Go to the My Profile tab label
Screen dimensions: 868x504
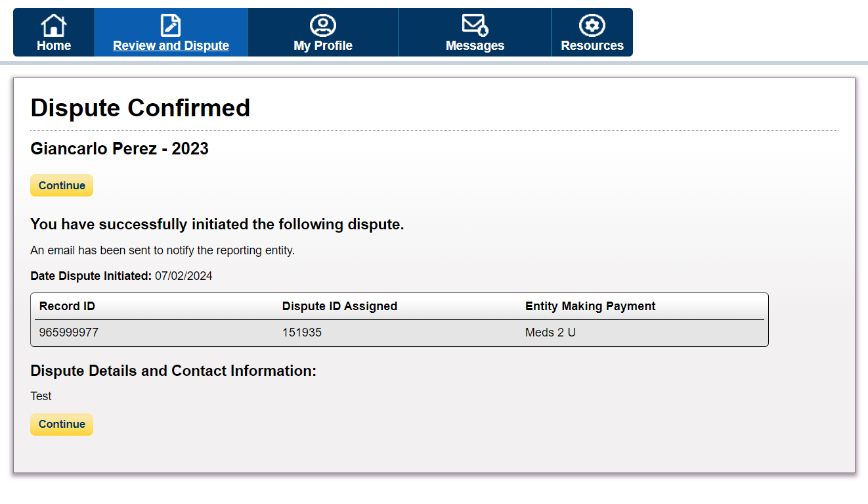coord(323,46)
